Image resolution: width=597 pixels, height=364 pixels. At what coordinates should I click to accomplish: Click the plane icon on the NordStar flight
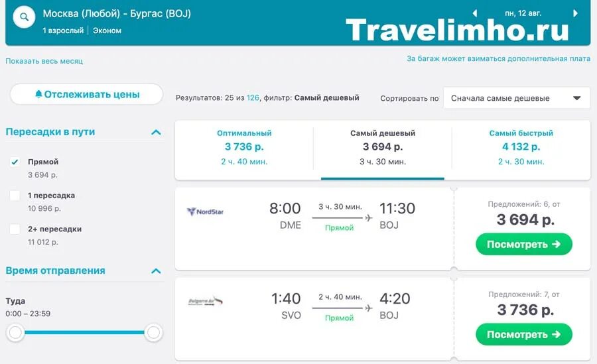pos(369,217)
